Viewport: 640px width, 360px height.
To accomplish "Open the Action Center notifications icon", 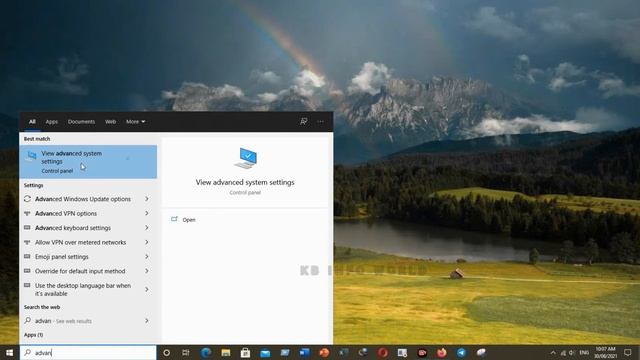I will (628, 353).
